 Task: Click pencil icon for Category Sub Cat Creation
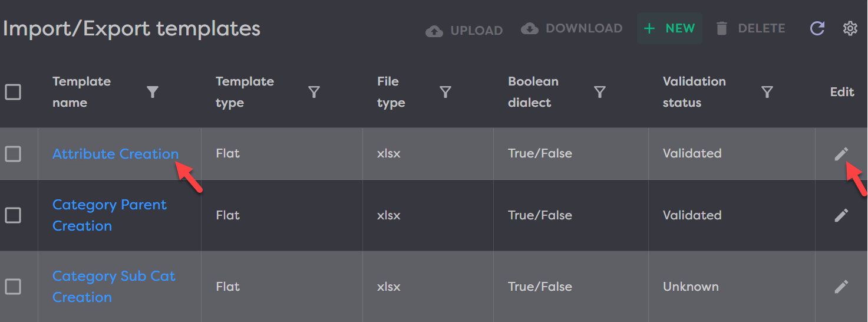coord(841,287)
